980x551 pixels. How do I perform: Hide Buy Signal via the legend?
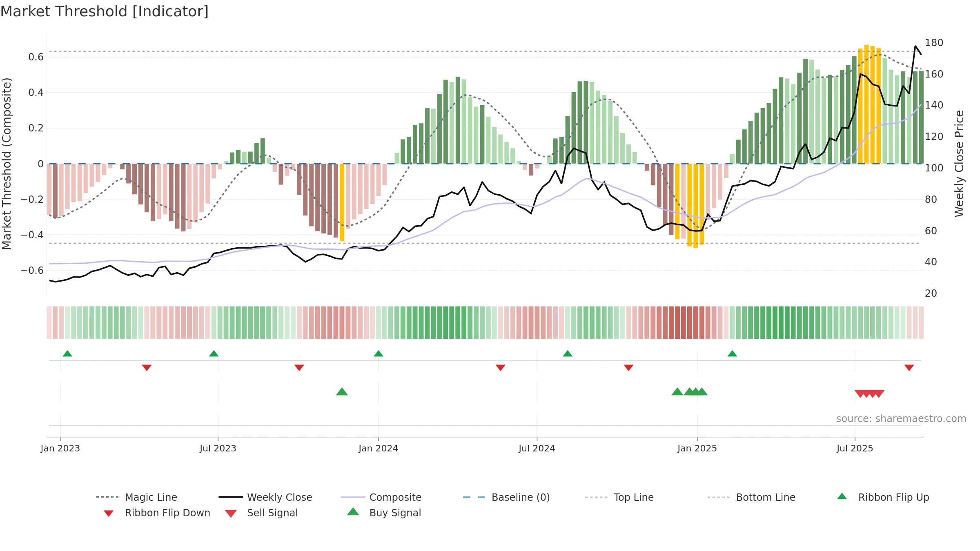click(384, 513)
